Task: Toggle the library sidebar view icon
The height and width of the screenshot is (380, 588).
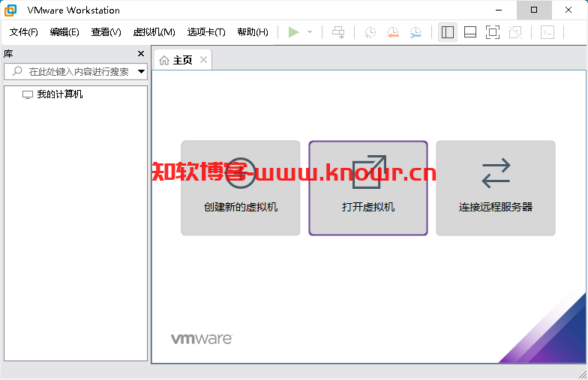Action: [x=447, y=32]
